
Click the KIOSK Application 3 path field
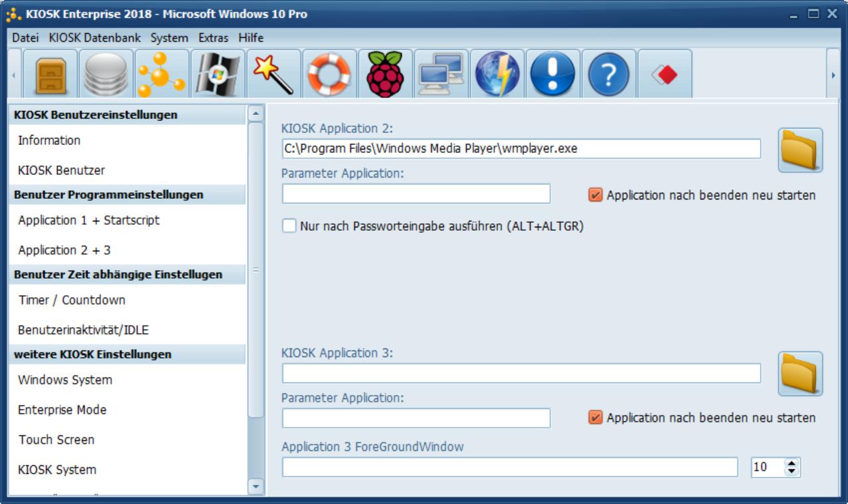pyautogui.click(x=521, y=374)
